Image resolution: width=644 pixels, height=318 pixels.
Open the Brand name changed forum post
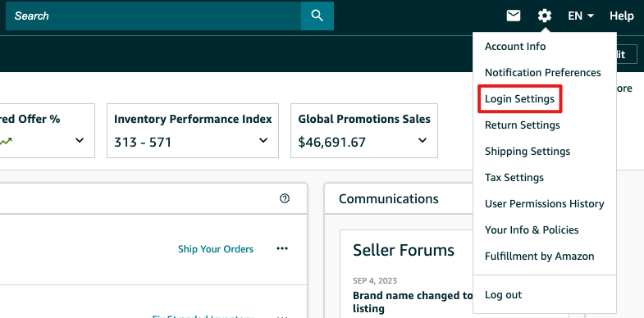[x=413, y=302]
